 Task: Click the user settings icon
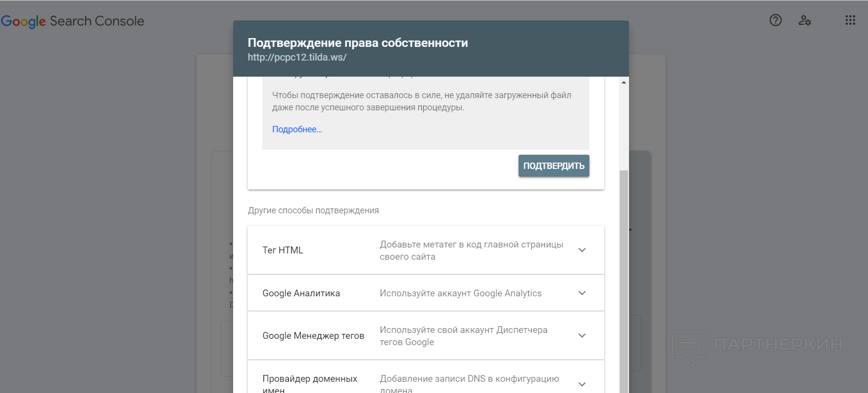804,21
